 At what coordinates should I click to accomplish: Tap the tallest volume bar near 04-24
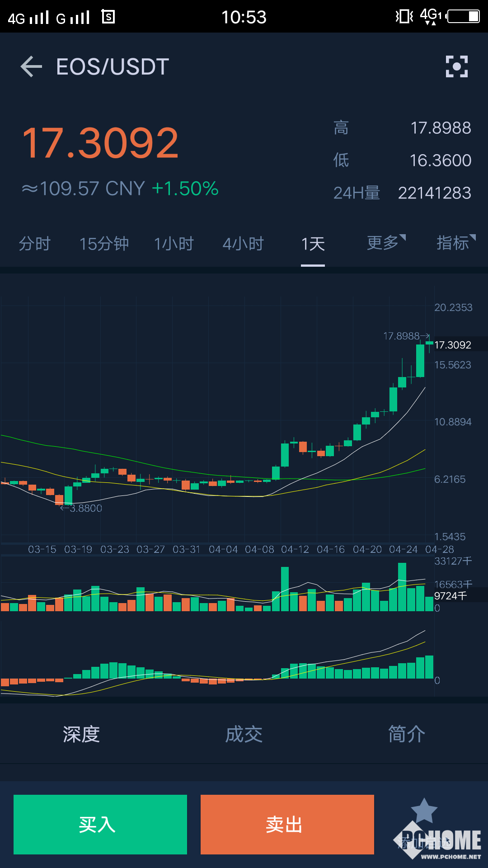402,587
